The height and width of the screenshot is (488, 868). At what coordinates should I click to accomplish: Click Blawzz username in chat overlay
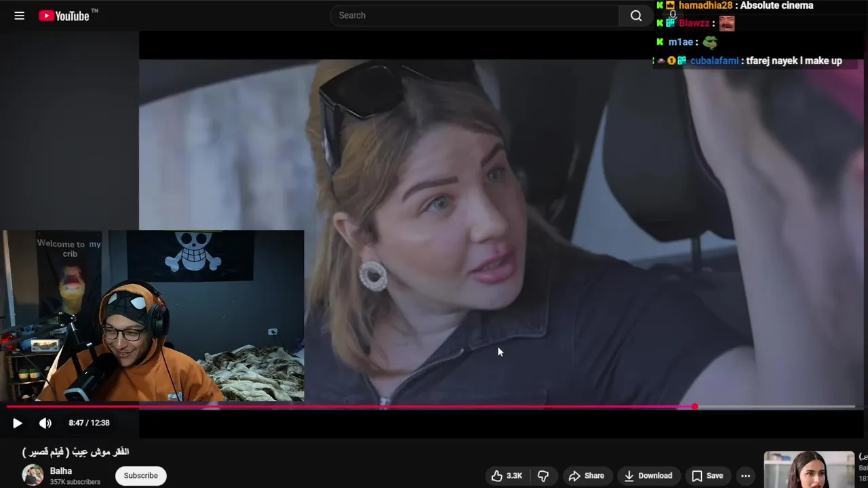pos(694,23)
